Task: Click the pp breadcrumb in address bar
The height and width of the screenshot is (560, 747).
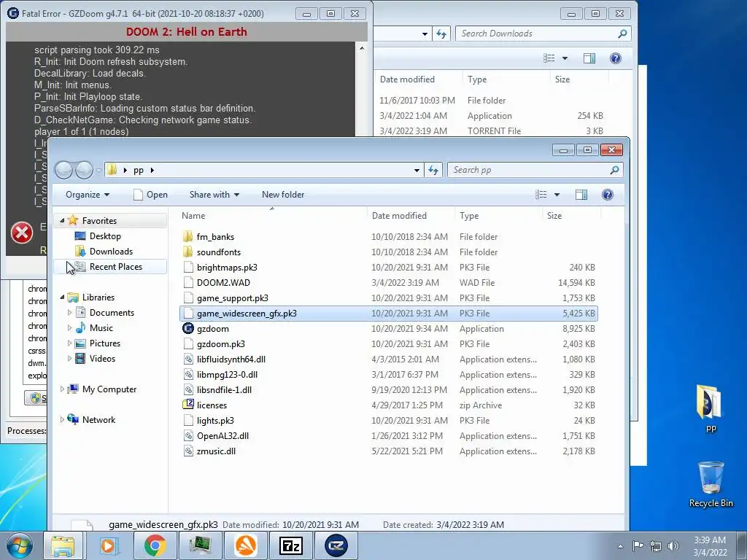Action: click(x=139, y=170)
